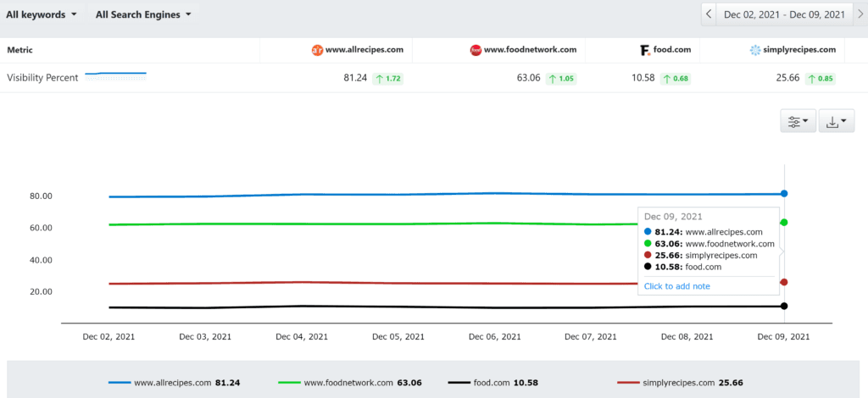Viewport: 868px width, 398px height.
Task: Click the green 0.68 change badge
Action: point(675,79)
